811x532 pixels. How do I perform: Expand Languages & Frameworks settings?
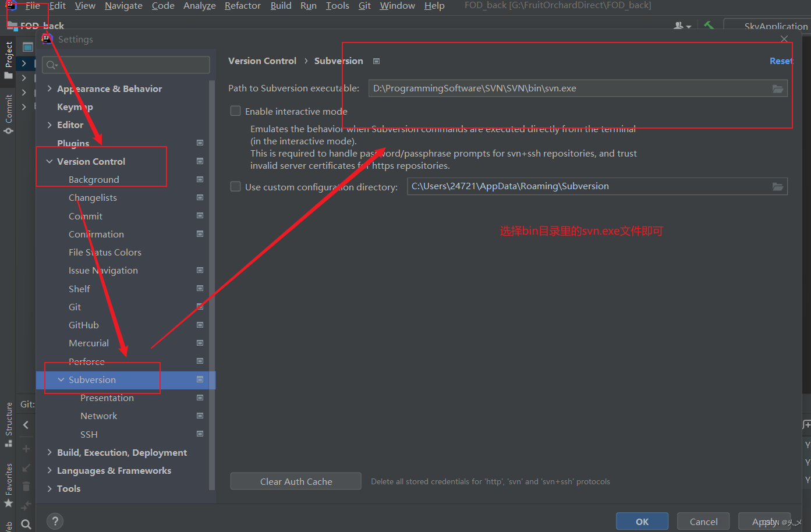(x=49, y=470)
